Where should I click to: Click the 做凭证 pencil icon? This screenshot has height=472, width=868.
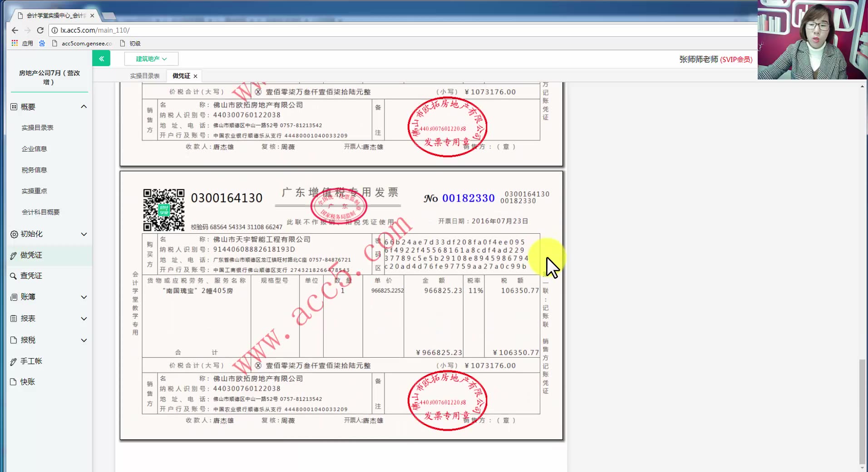pyautogui.click(x=14, y=256)
